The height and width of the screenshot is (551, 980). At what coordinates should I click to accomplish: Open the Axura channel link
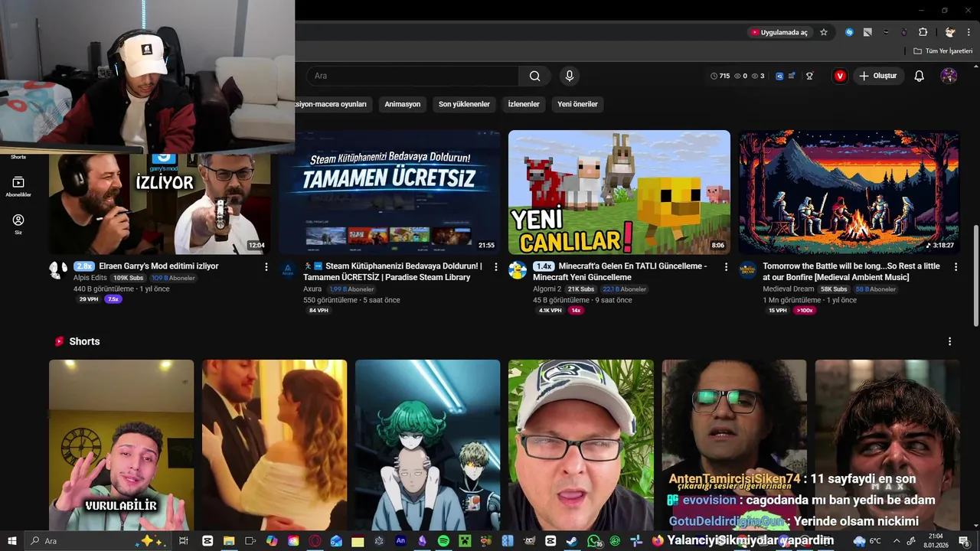click(x=312, y=289)
